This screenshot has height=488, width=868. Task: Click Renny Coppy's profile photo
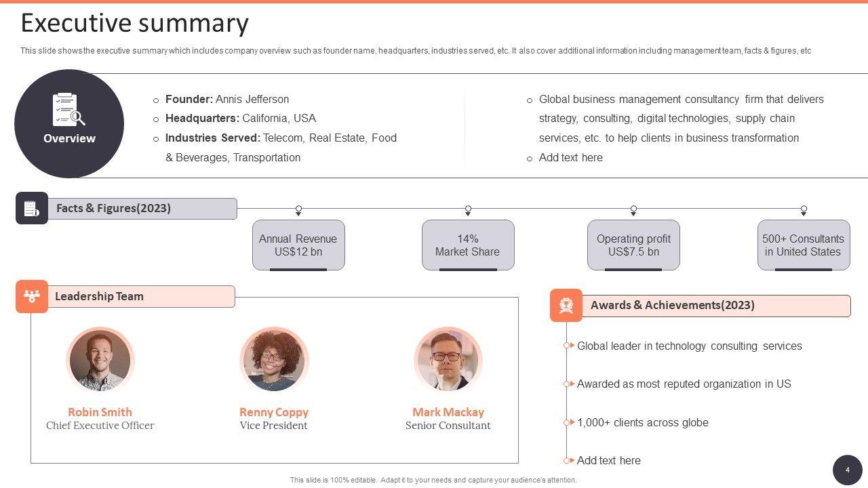click(274, 361)
